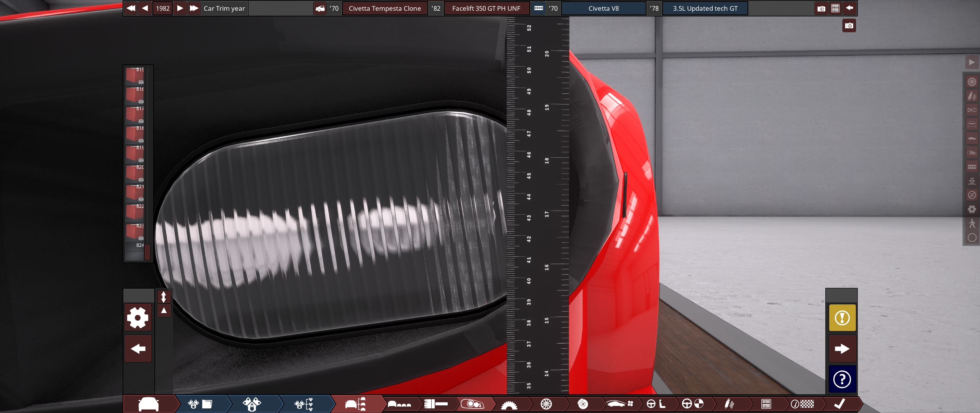Toggle walking person view in sidebar
Screen dimensions: 980x413
(x=972, y=224)
